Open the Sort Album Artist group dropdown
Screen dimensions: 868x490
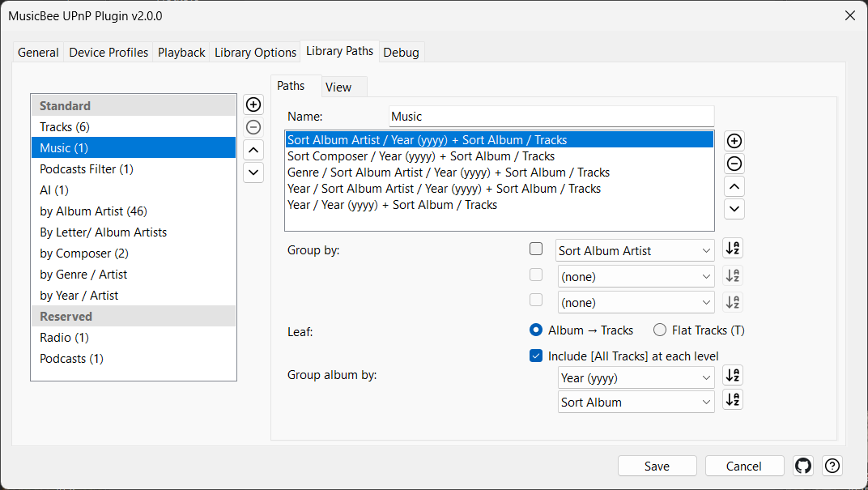[635, 251]
